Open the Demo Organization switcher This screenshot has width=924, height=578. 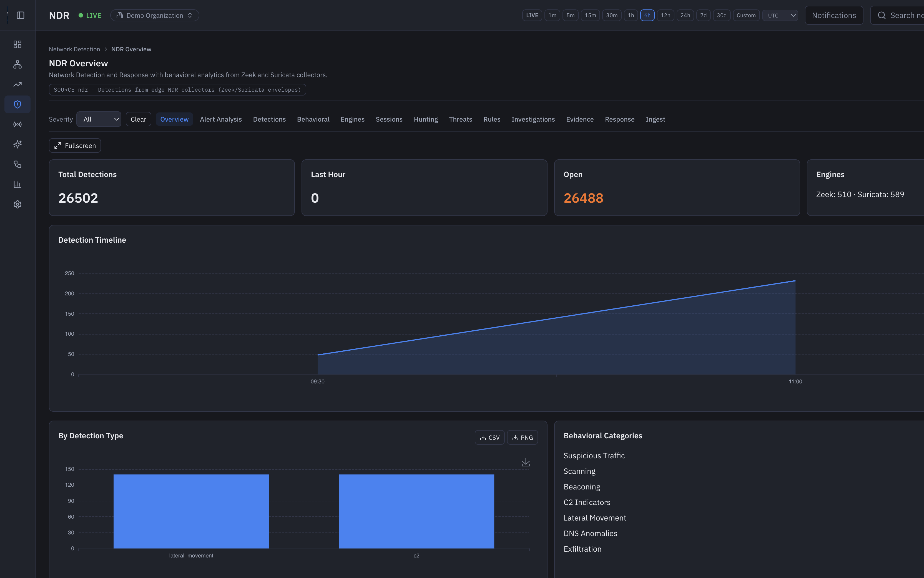(154, 15)
